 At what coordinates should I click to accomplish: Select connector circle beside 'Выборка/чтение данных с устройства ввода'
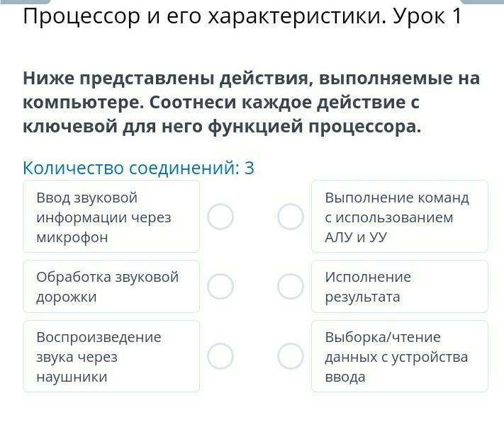pos(290,356)
